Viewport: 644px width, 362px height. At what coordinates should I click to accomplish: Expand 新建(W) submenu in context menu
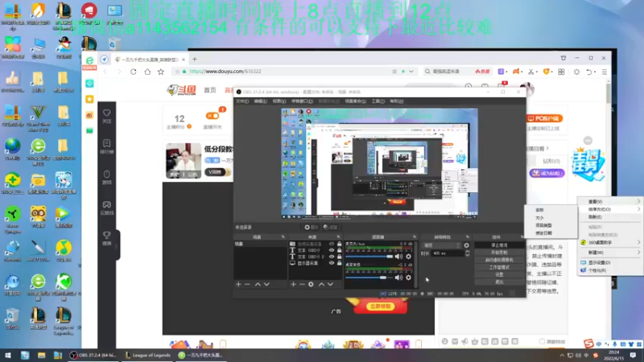pos(610,253)
